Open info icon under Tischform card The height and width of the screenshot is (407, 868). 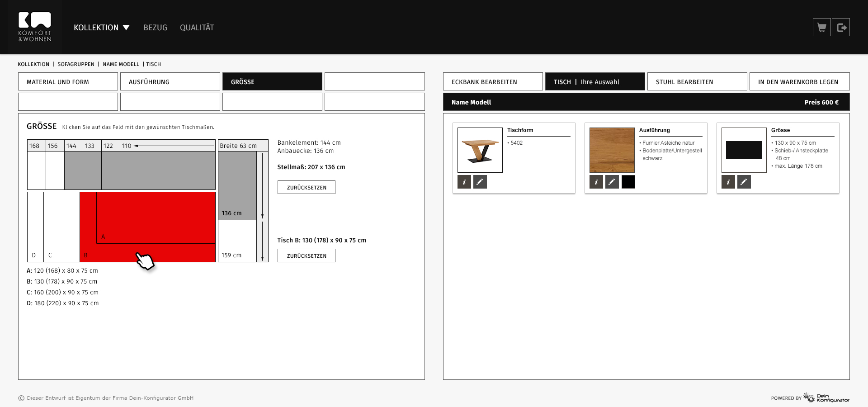[464, 182]
